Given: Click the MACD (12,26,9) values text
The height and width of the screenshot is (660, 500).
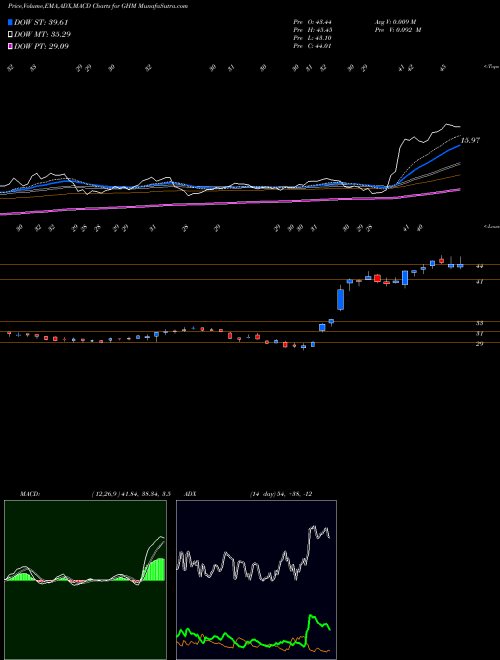Looking at the screenshot, I should [x=130, y=494].
